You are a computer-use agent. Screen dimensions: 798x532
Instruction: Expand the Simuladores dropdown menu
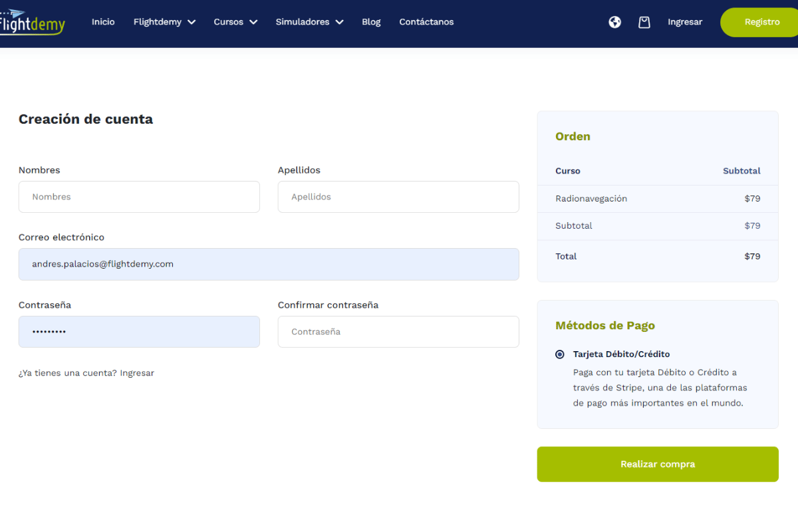click(310, 22)
